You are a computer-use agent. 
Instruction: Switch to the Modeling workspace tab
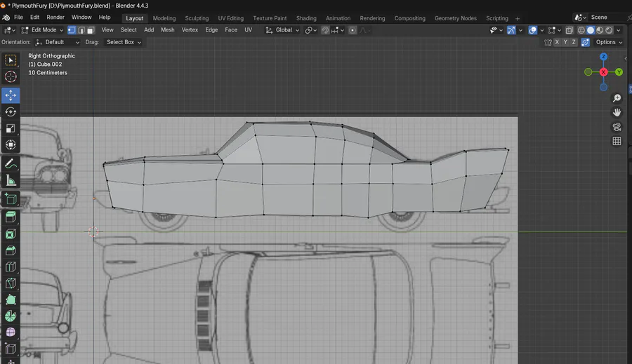[164, 18]
